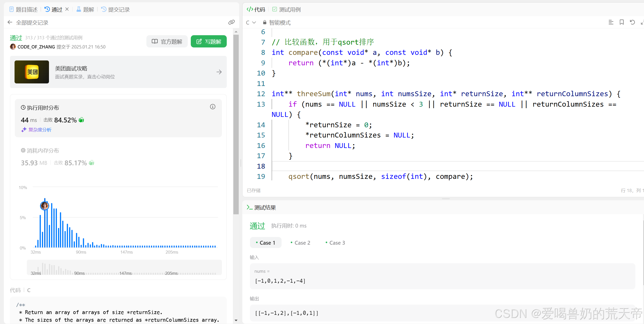Click the 313 / 313 passed test cases text

click(54, 38)
